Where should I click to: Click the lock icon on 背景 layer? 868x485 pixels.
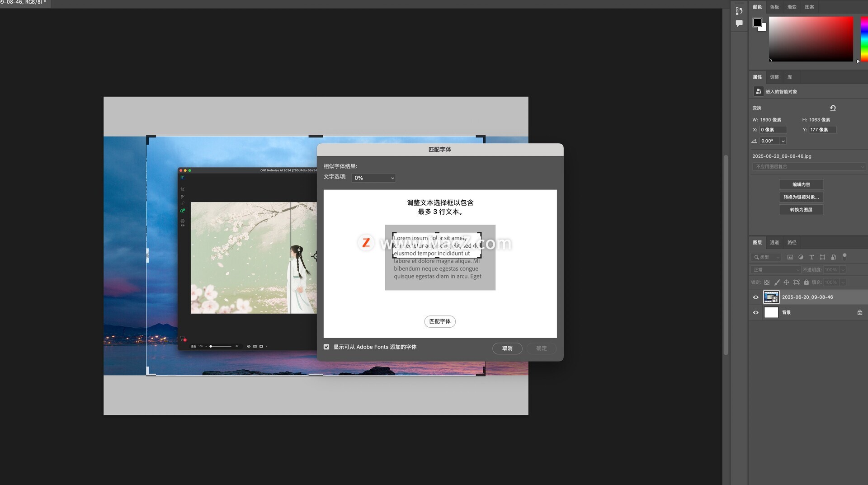pyautogui.click(x=859, y=312)
